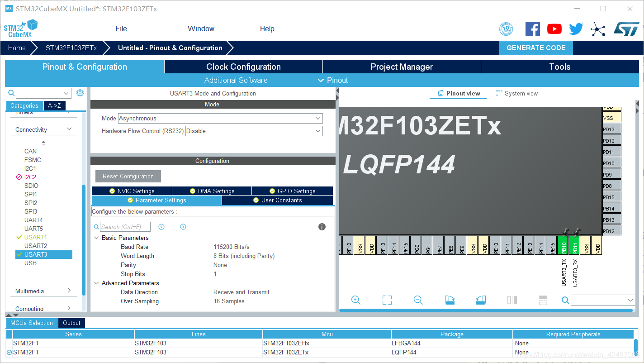The image size is (644, 363).
Task: Open DMA Settings tab
Action: tap(212, 191)
